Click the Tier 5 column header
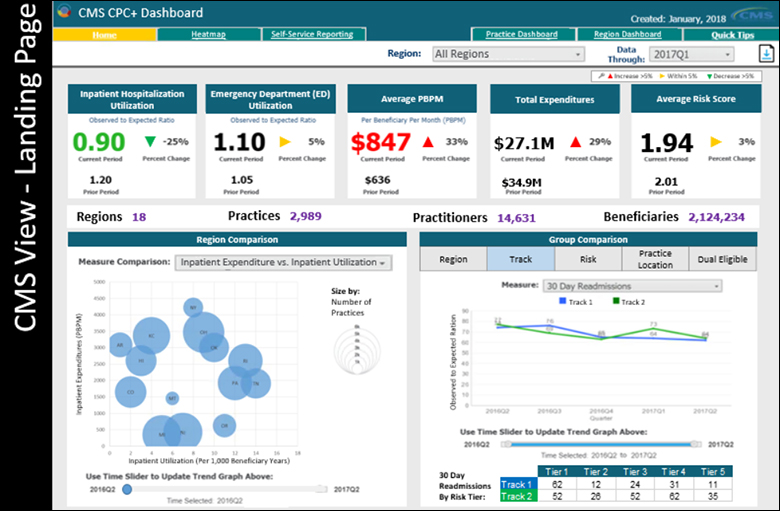 tap(713, 471)
